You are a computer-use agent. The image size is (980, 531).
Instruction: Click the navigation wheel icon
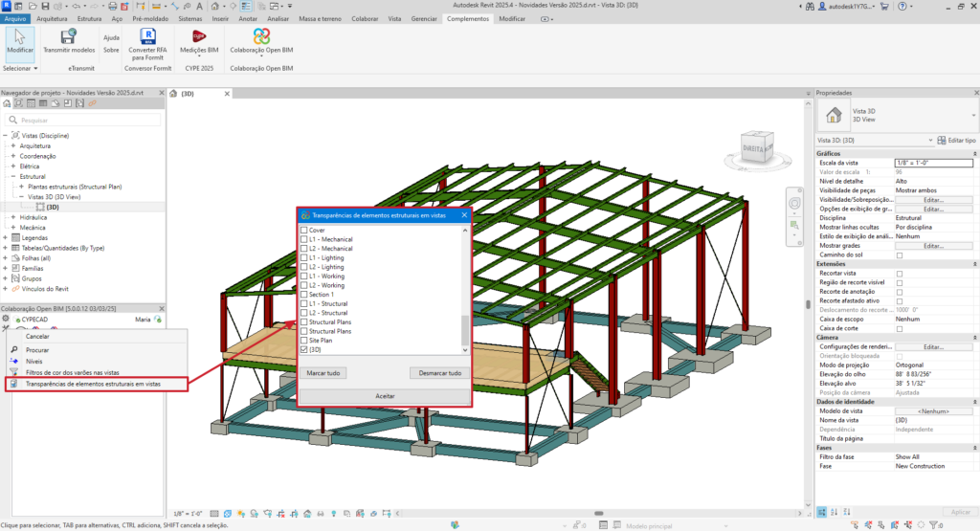pyautogui.click(x=794, y=203)
